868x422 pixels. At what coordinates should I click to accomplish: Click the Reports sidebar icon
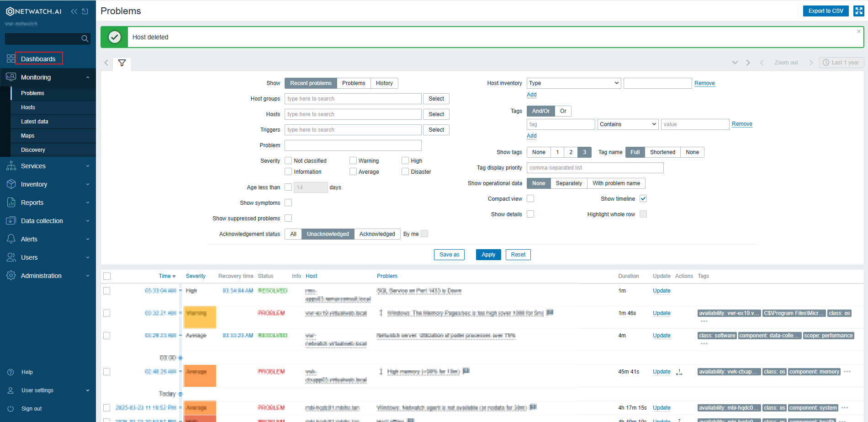[x=11, y=202]
